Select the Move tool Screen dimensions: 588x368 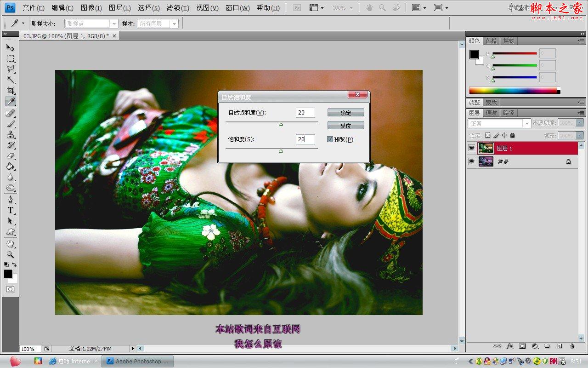(x=10, y=48)
